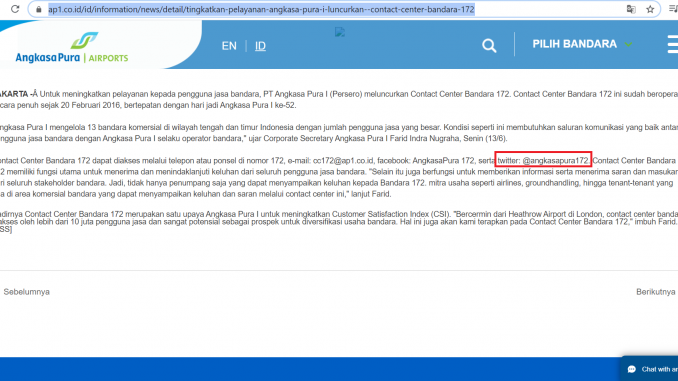
Task: Bookmark this page with the star icon
Action: coord(650,9)
